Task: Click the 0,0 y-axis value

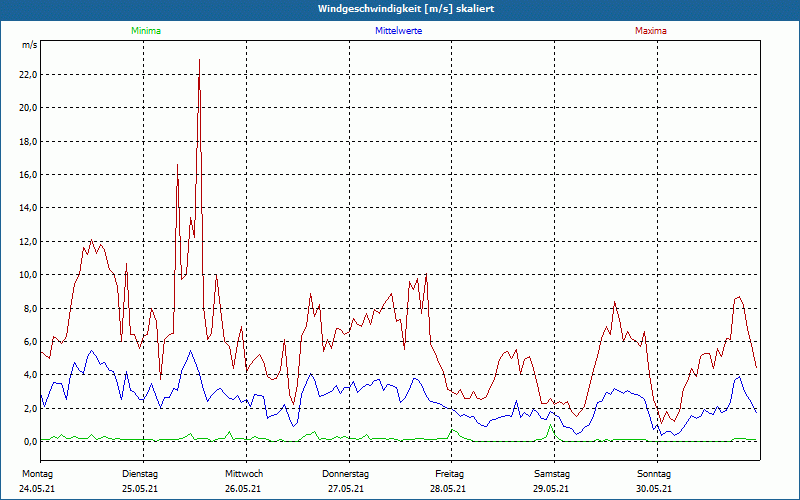Action: (x=31, y=441)
